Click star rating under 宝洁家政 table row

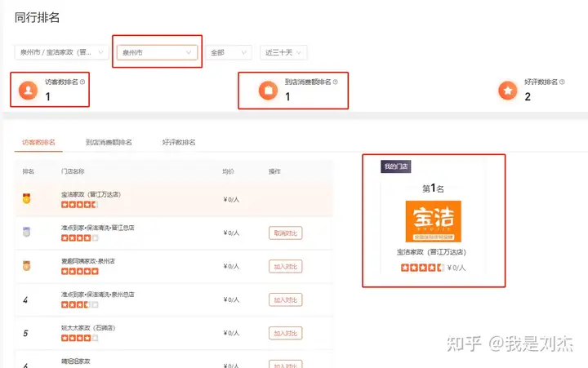click(79, 205)
